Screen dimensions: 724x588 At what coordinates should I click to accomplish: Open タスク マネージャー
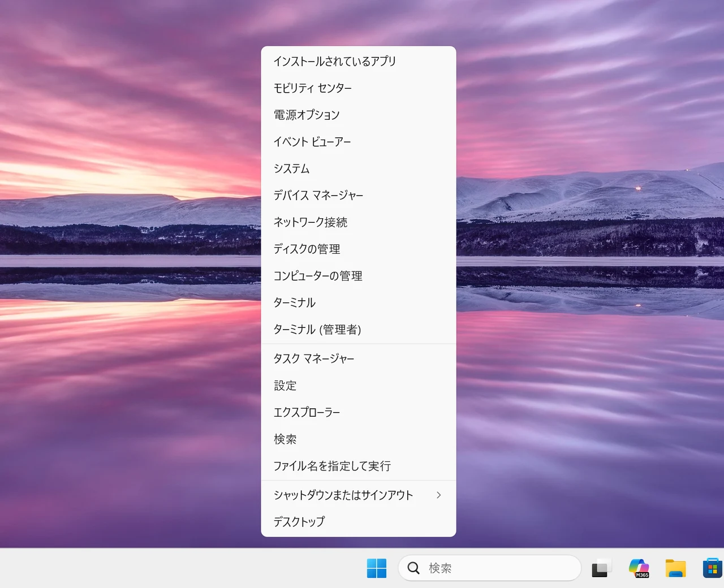359,359
